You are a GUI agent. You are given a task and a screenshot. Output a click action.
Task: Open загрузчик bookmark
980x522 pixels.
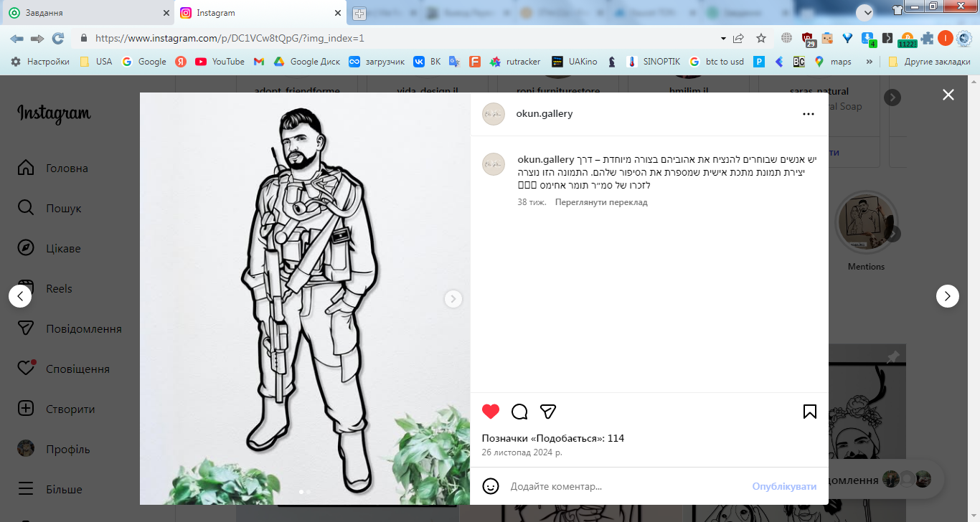[x=377, y=62]
